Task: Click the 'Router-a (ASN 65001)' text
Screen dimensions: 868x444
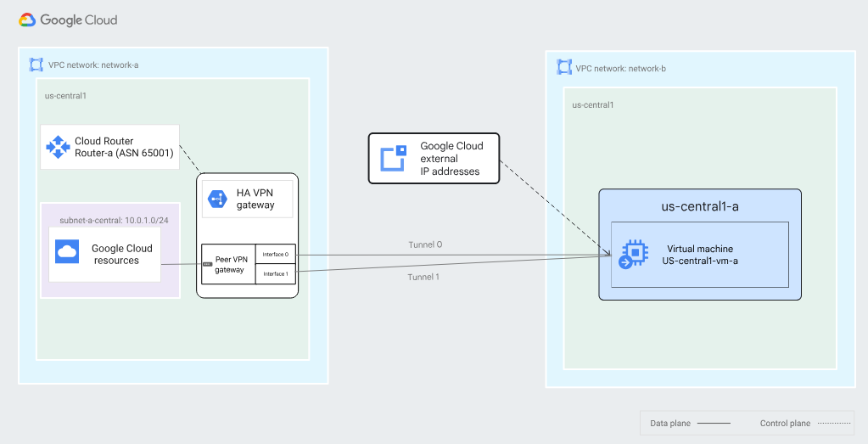Action: pyautogui.click(x=124, y=153)
